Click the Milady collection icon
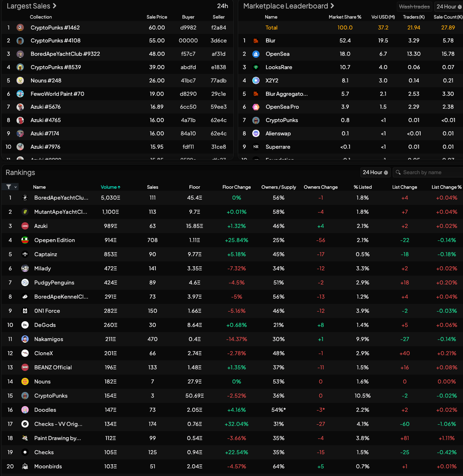This screenshot has height=476, width=463. [x=25, y=268]
